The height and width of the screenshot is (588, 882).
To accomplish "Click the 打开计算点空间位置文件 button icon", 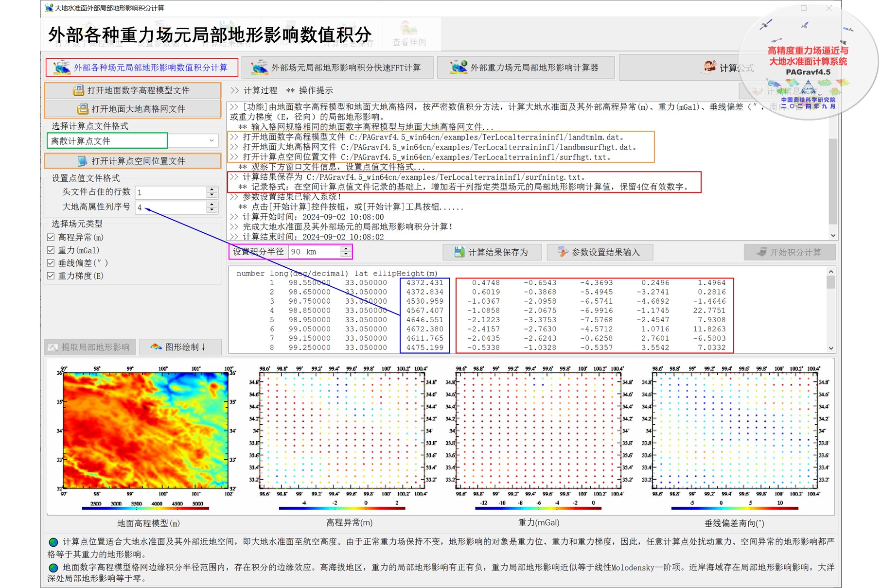I will 83,161.
